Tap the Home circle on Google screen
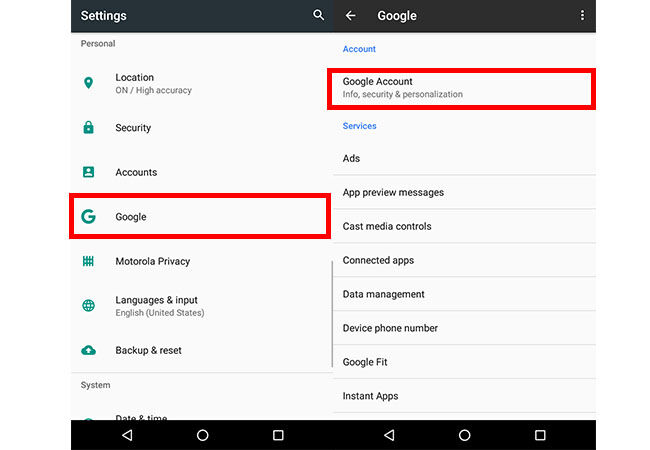The image size is (650, 450). 465,435
